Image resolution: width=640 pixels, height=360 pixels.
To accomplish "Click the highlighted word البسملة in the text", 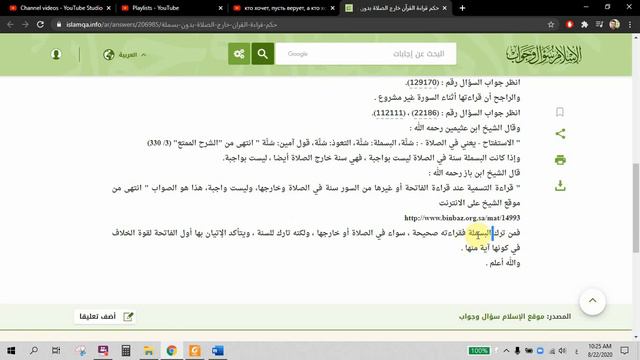I will [479, 233].
